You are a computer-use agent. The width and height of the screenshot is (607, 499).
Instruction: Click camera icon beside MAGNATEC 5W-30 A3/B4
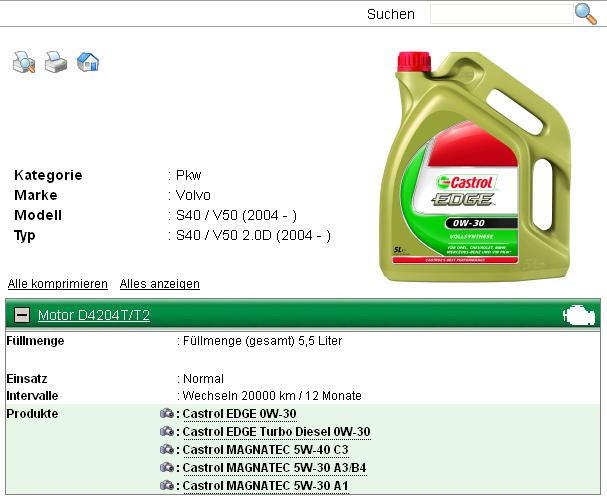(x=167, y=467)
